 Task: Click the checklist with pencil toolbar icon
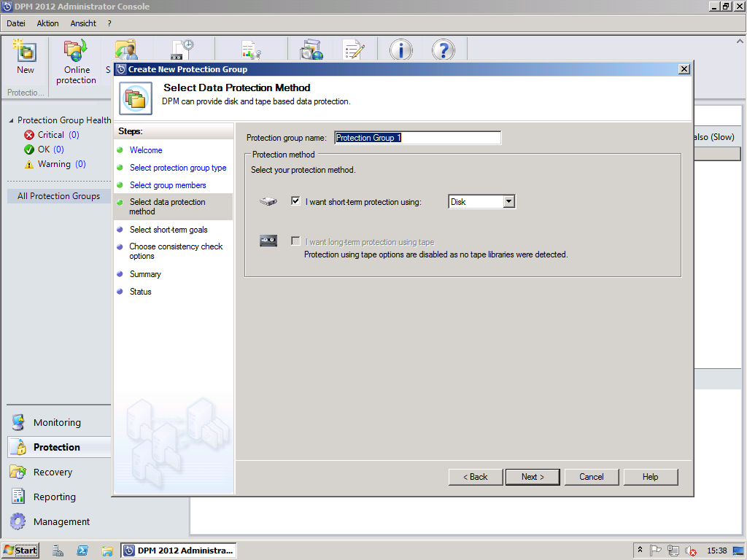pos(354,50)
